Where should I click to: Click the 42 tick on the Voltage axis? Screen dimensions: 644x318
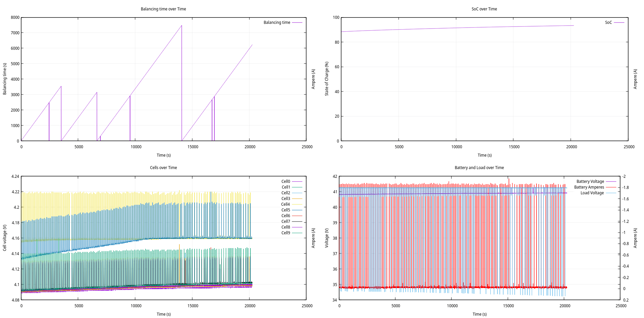coord(335,176)
